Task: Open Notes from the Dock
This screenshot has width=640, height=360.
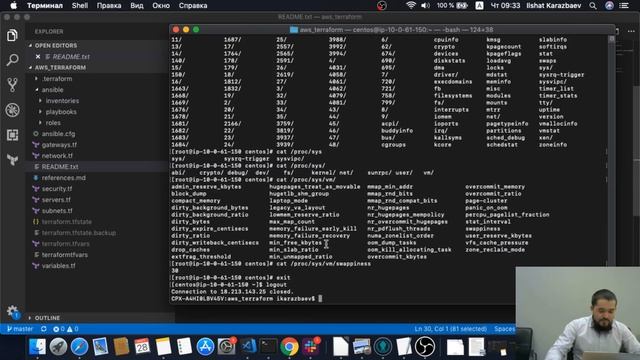Action: click(x=163, y=347)
